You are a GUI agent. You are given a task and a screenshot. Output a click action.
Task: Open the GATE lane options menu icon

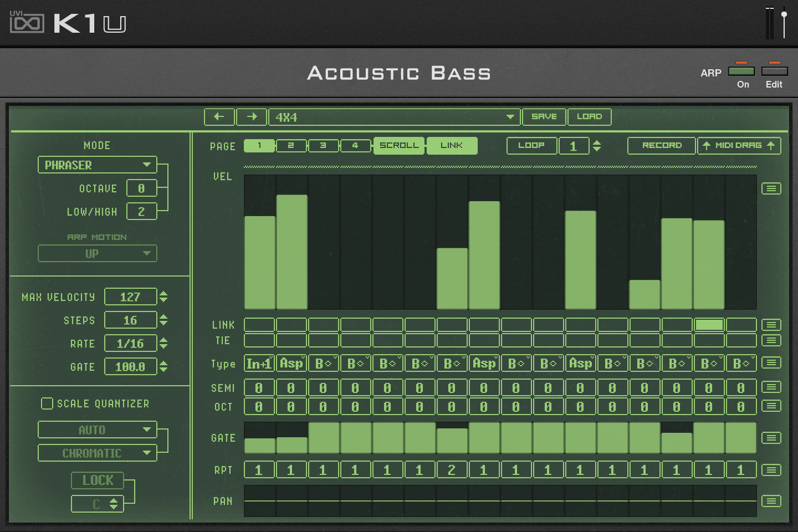coord(771,438)
